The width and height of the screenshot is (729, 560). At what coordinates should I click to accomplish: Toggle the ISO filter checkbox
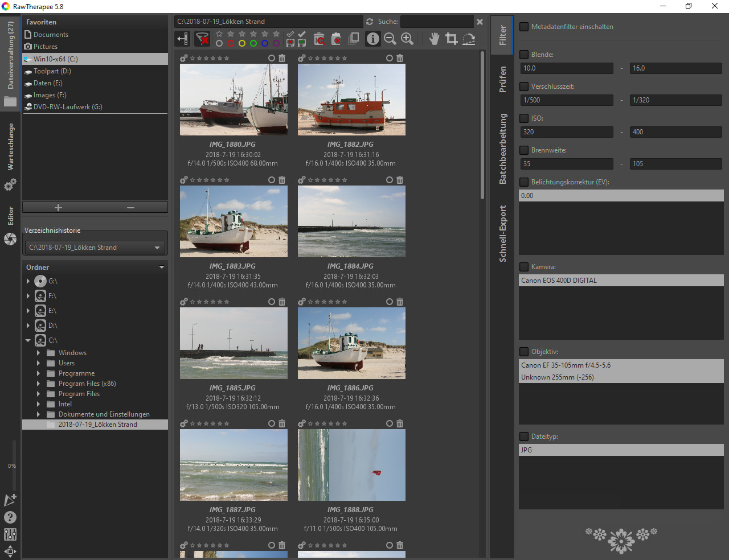(524, 118)
